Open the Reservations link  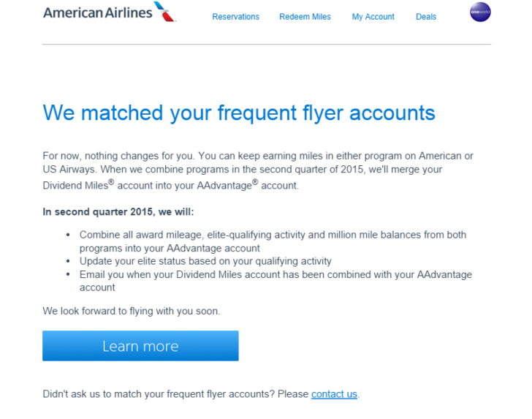235,17
